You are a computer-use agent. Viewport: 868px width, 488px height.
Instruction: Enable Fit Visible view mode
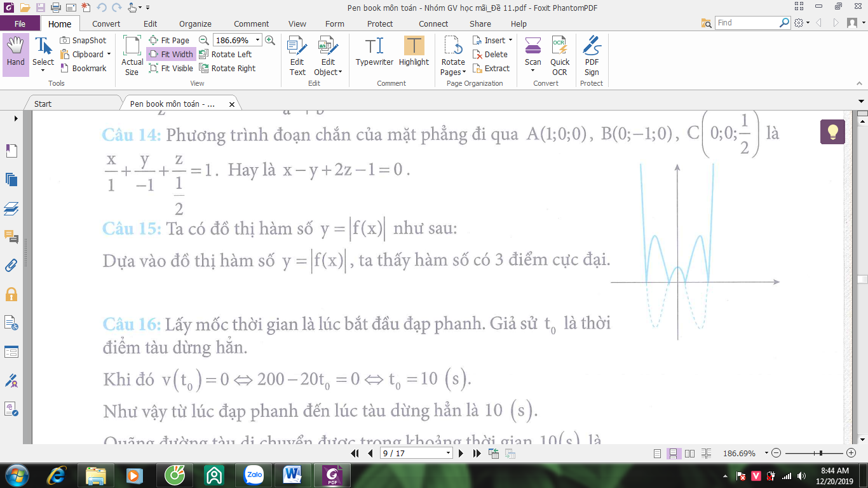[x=170, y=68]
